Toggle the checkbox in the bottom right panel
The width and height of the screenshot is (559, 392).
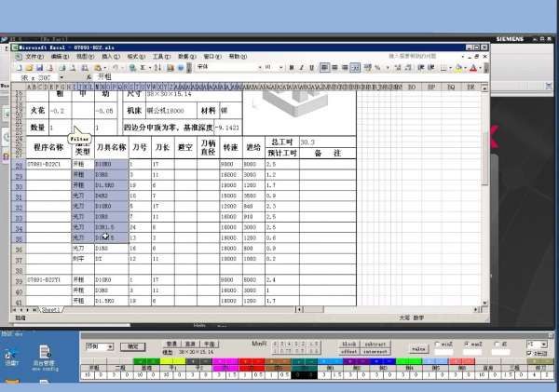[529, 353]
